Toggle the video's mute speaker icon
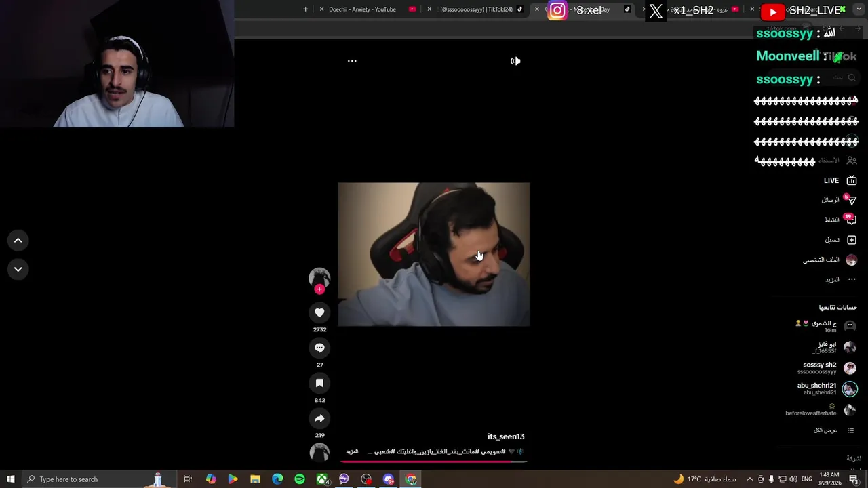The width and height of the screenshot is (868, 488). [515, 61]
